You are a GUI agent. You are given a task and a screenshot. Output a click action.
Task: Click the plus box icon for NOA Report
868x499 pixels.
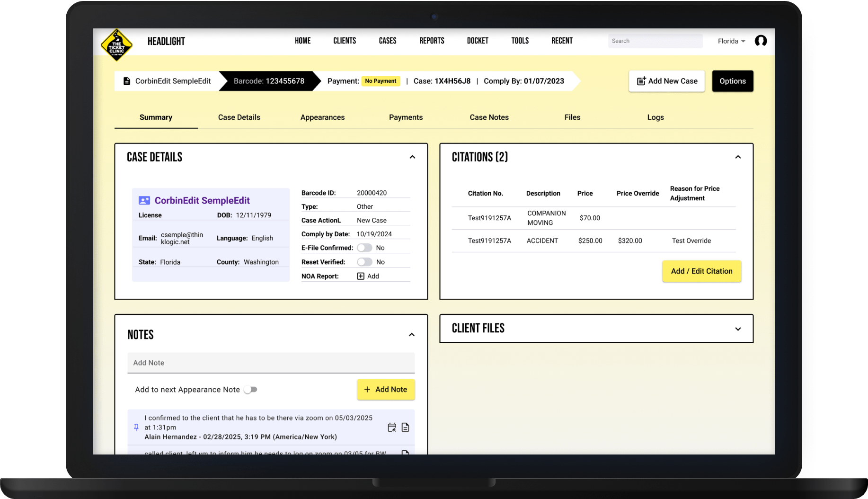(x=361, y=276)
